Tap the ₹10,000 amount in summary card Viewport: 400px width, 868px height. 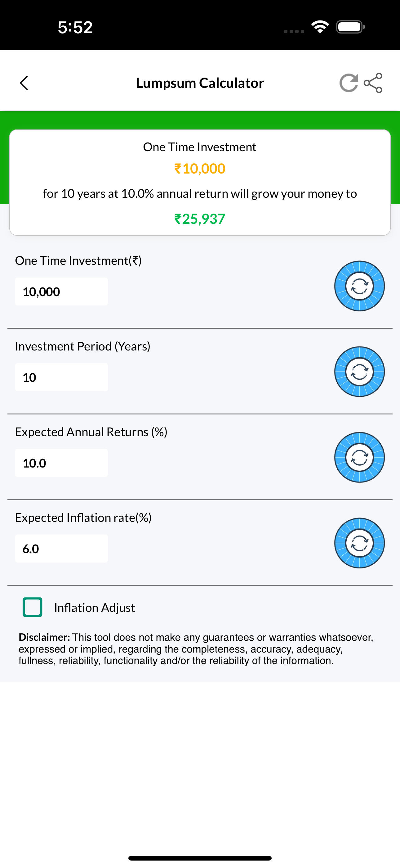(x=200, y=169)
